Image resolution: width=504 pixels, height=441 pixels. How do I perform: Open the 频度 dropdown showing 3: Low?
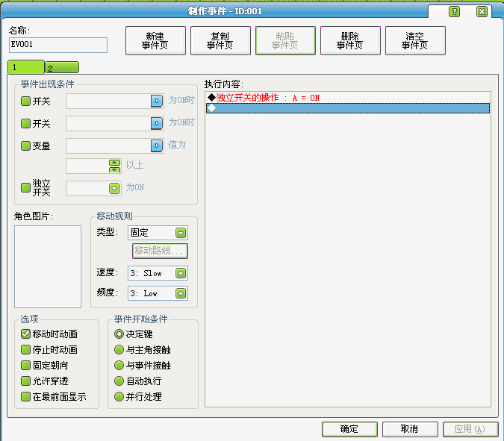coord(158,293)
